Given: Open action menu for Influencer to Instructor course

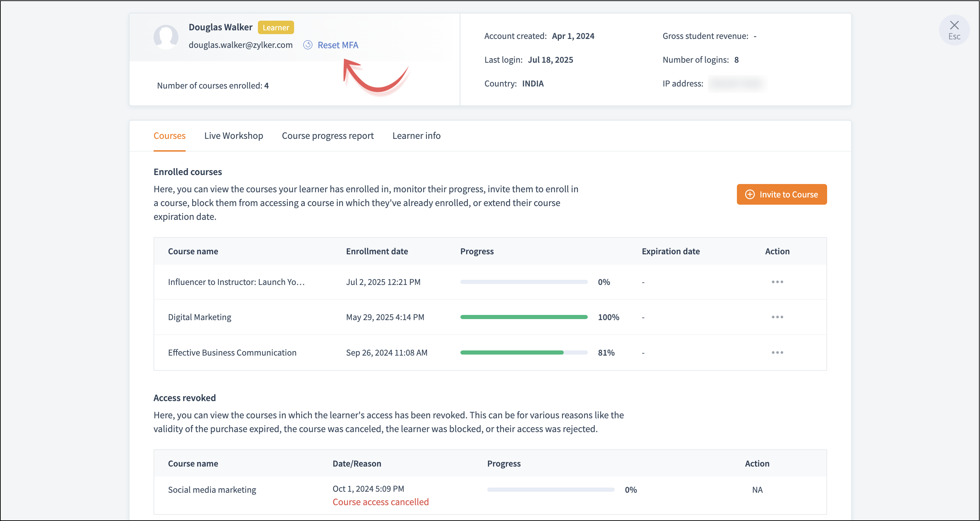Looking at the screenshot, I should (x=777, y=282).
